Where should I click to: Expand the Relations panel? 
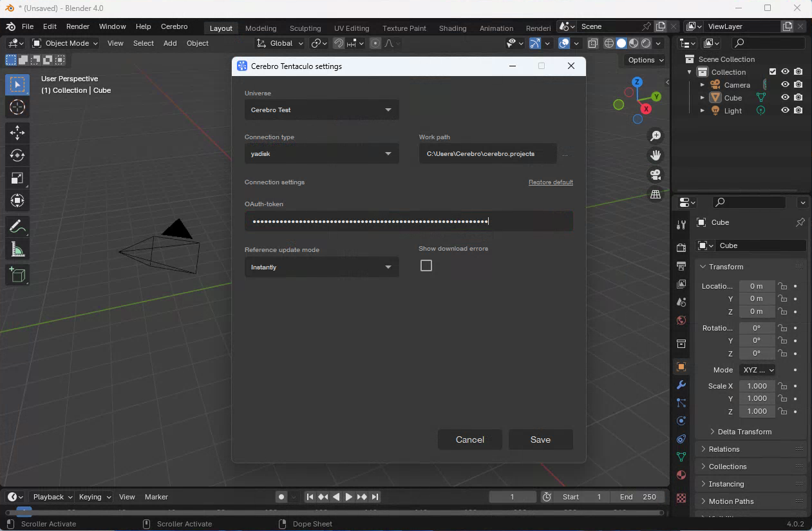coord(751,449)
